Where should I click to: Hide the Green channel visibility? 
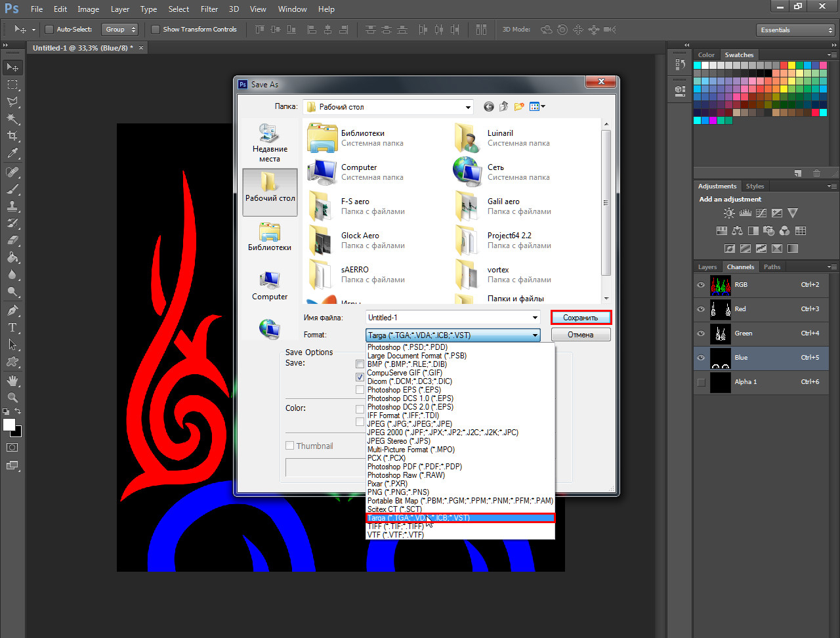coord(701,333)
